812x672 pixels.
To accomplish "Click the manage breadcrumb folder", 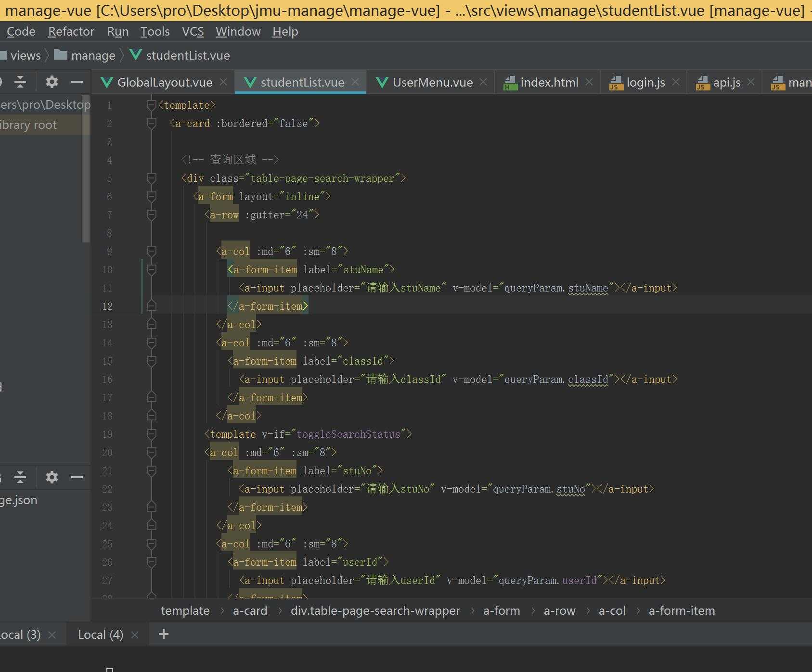I will [x=84, y=55].
